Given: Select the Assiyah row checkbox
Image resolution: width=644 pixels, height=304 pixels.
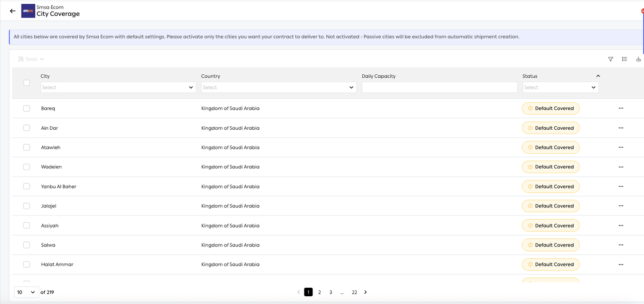Looking at the screenshot, I should 27,225.
